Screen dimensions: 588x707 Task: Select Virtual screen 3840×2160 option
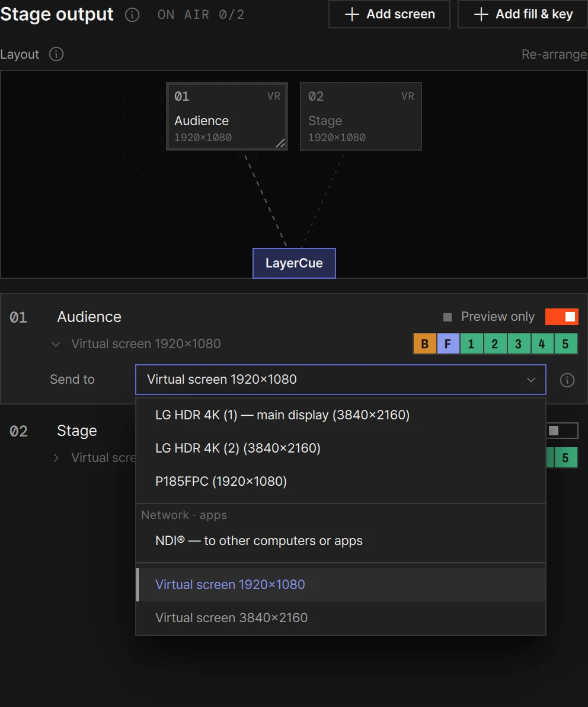[x=341, y=618]
